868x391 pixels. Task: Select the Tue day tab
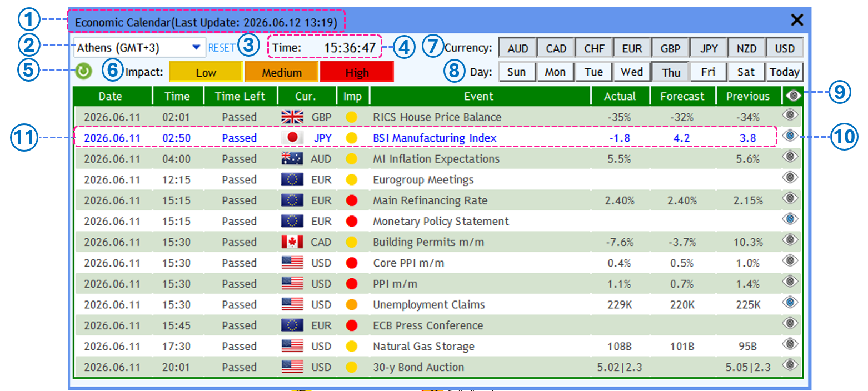click(x=593, y=72)
